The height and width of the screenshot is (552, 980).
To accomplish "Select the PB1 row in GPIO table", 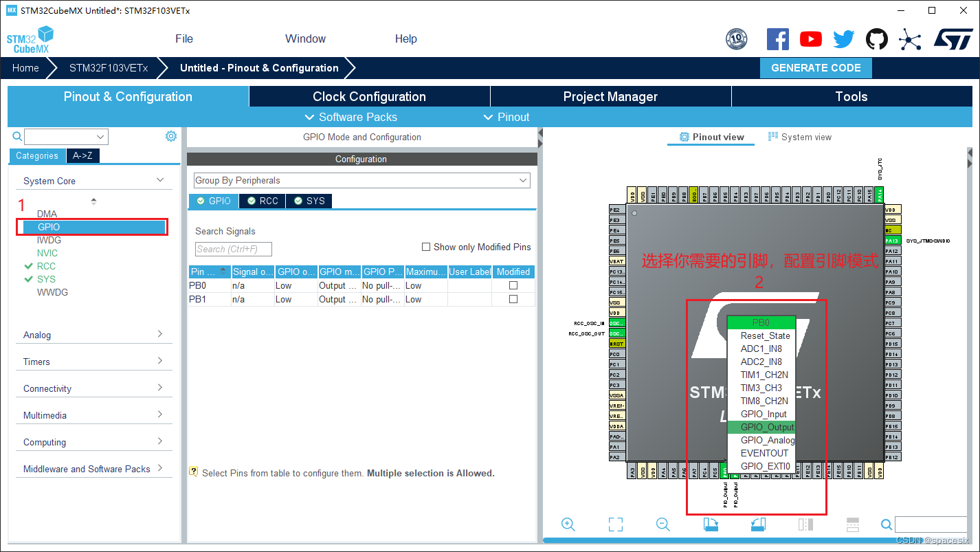I will (x=361, y=299).
